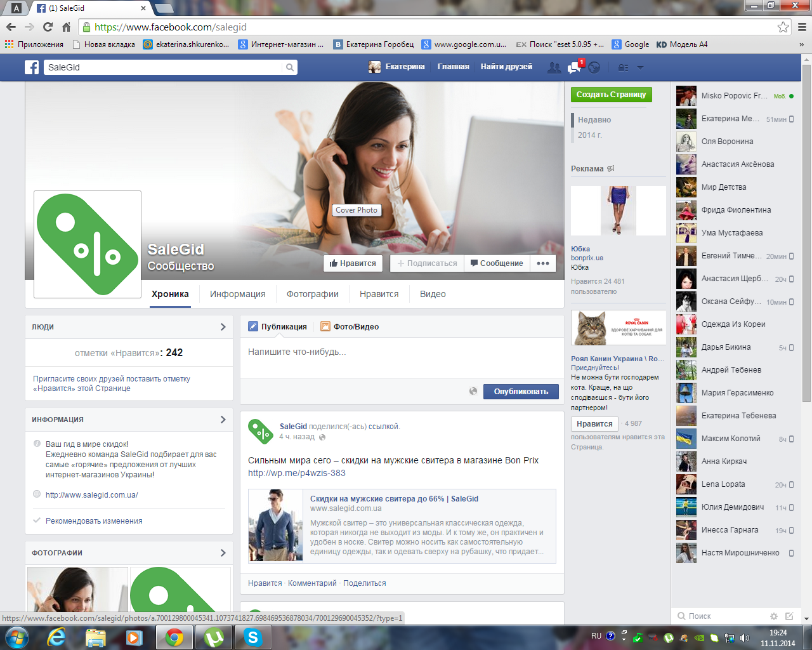Click the green Создать Страницу button
This screenshot has height=650, width=812.
tap(611, 95)
